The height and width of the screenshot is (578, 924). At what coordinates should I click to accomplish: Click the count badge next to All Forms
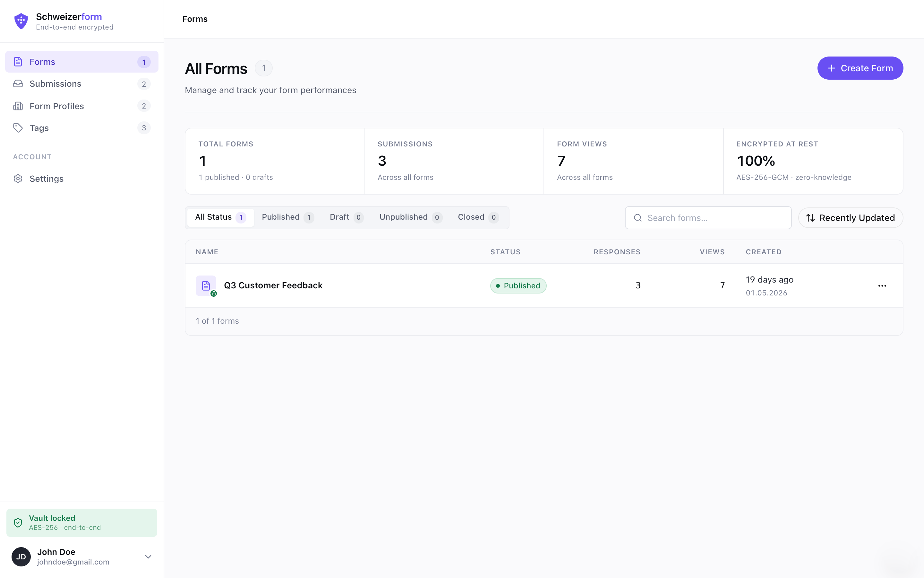coord(264,68)
